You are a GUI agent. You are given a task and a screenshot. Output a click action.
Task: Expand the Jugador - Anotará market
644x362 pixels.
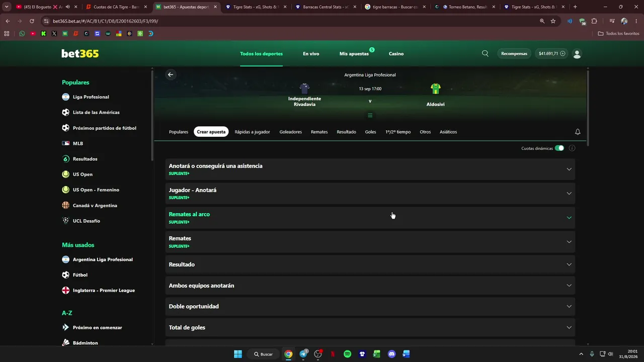[370, 194]
